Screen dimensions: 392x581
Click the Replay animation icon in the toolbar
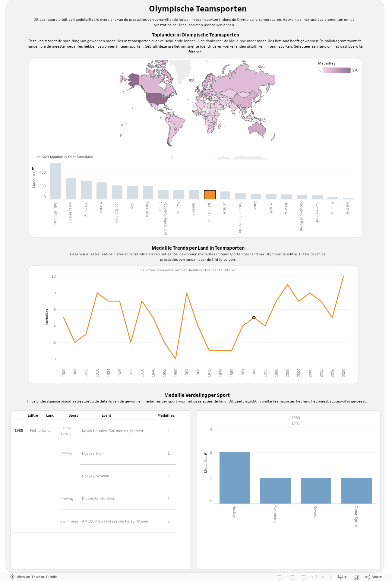click(315, 577)
